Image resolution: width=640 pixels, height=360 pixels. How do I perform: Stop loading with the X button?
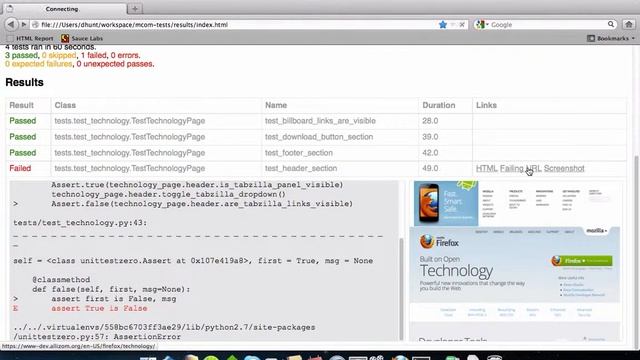[x=462, y=25]
